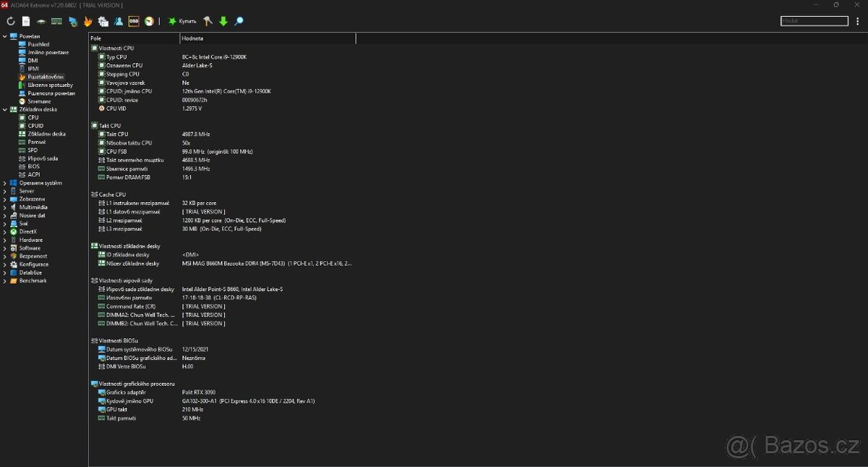Click the 17-18-18-38 memory timings value
The height and width of the screenshot is (467, 868).
click(x=219, y=298)
